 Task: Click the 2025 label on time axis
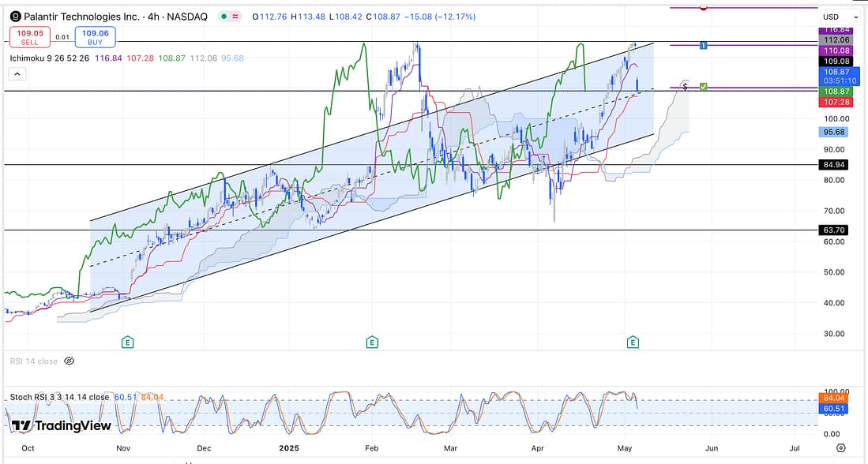[289, 448]
